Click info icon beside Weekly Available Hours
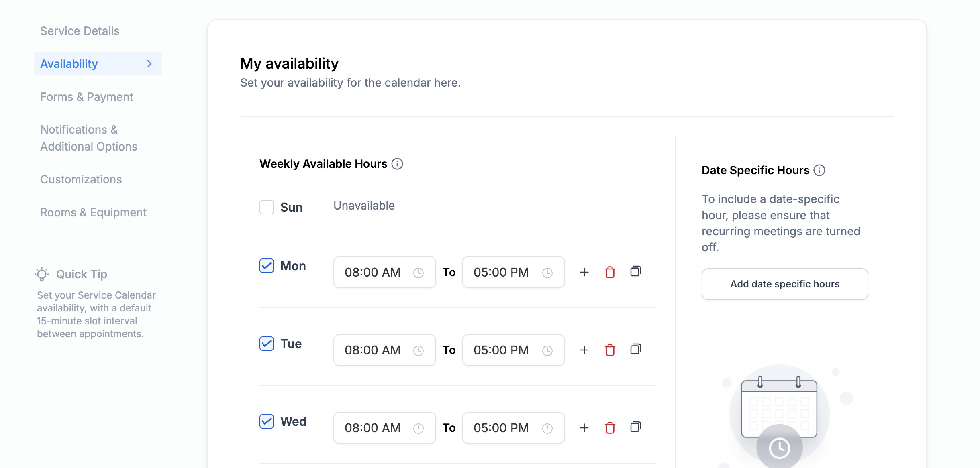 pyautogui.click(x=397, y=164)
